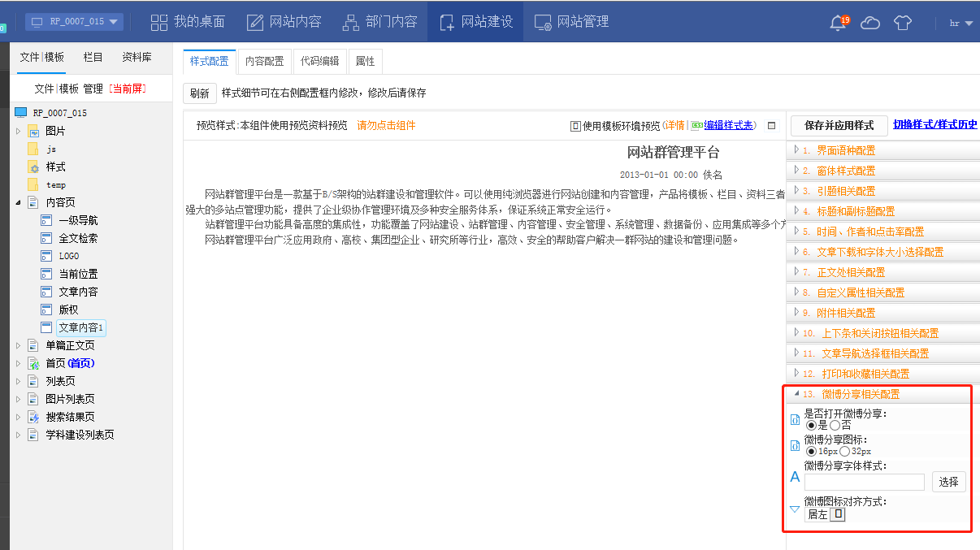
Task: Click the 图片 folder icon in tree
Action: click(33, 132)
